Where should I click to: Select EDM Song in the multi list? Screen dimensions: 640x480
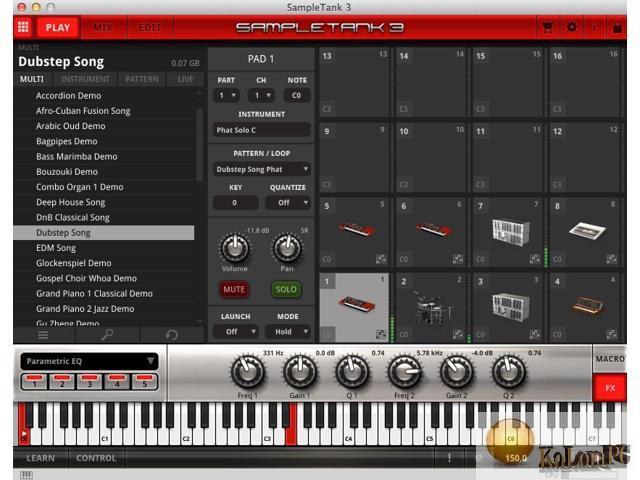pyautogui.click(x=104, y=248)
